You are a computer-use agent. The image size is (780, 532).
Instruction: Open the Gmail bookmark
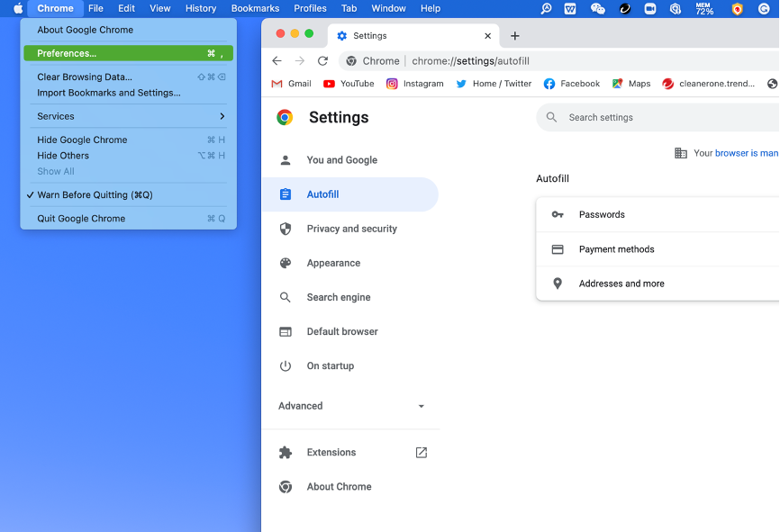pyautogui.click(x=291, y=84)
